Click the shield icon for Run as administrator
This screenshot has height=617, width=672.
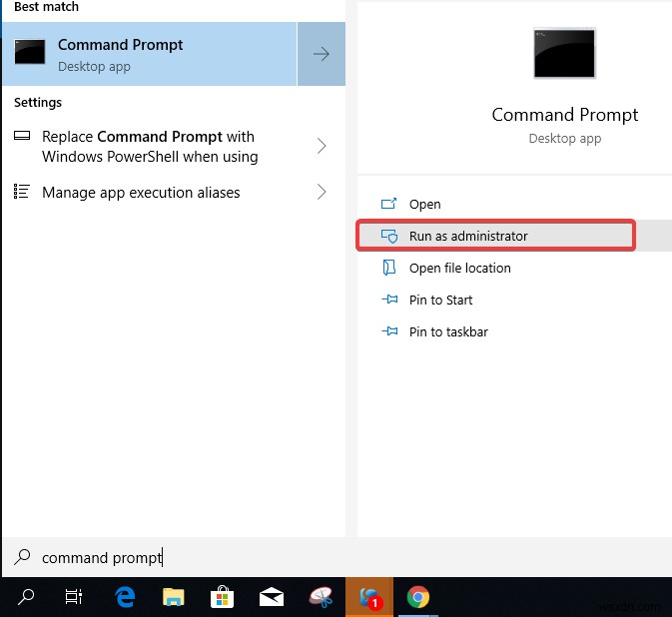click(x=389, y=236)
